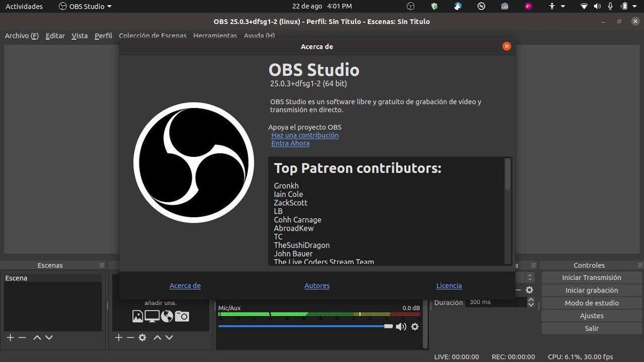
Task: Click the 'Haz una contribución' link
Action: [x=305, y=135]
